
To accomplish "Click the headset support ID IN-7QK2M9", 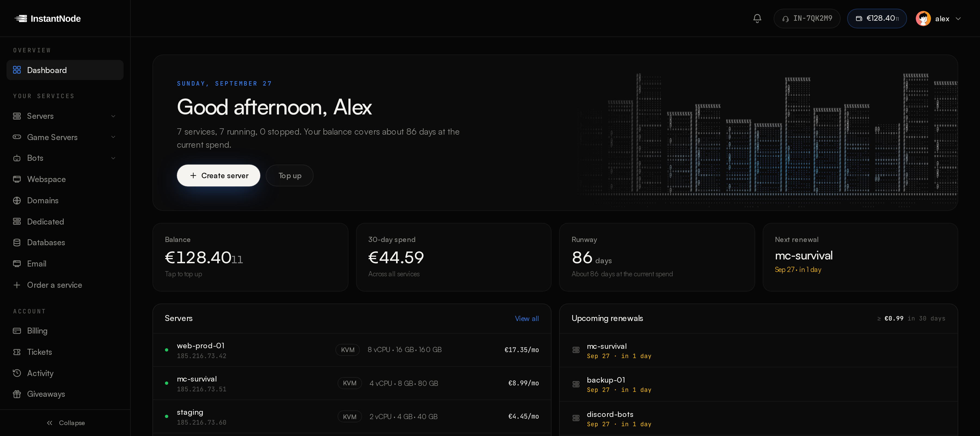I will point(807,18).
